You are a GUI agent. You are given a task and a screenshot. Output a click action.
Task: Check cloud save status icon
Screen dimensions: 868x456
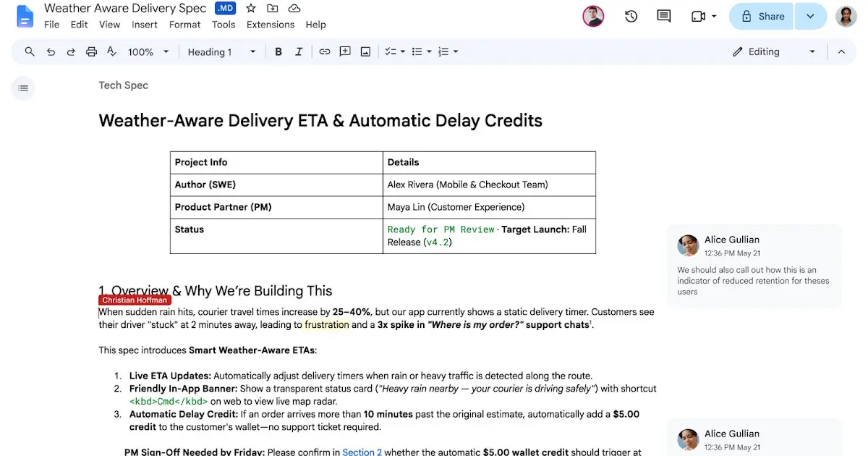click(294, 8)
